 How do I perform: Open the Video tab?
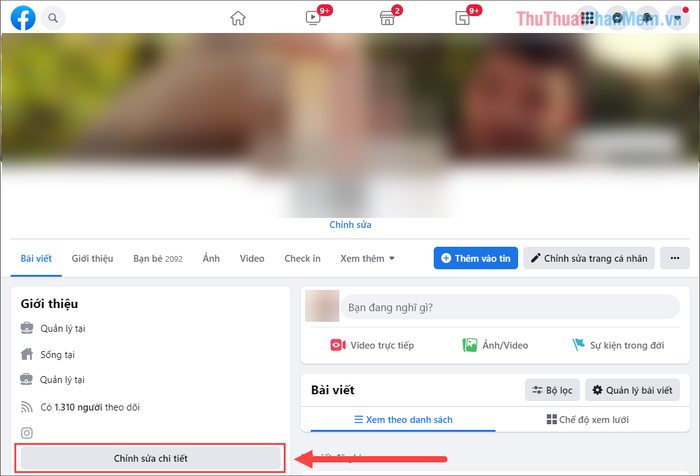pyautogui.click(x=252, y=259)
